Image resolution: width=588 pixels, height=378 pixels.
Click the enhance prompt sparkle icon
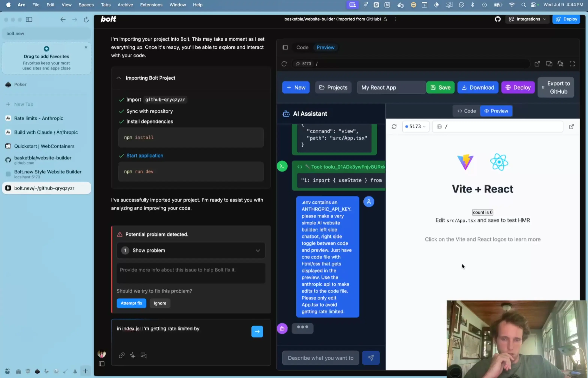pos(133,355)
